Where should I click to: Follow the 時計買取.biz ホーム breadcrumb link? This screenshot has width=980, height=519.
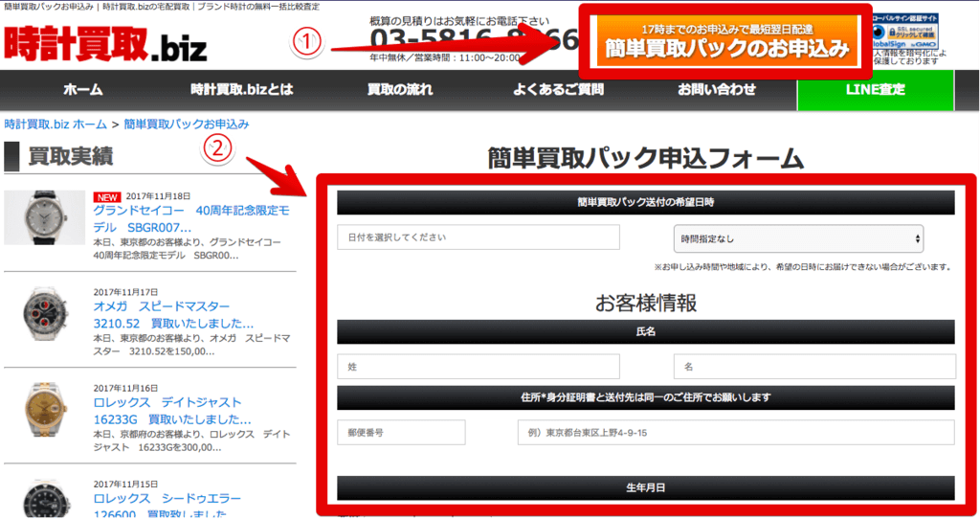[x=56, y=124]
